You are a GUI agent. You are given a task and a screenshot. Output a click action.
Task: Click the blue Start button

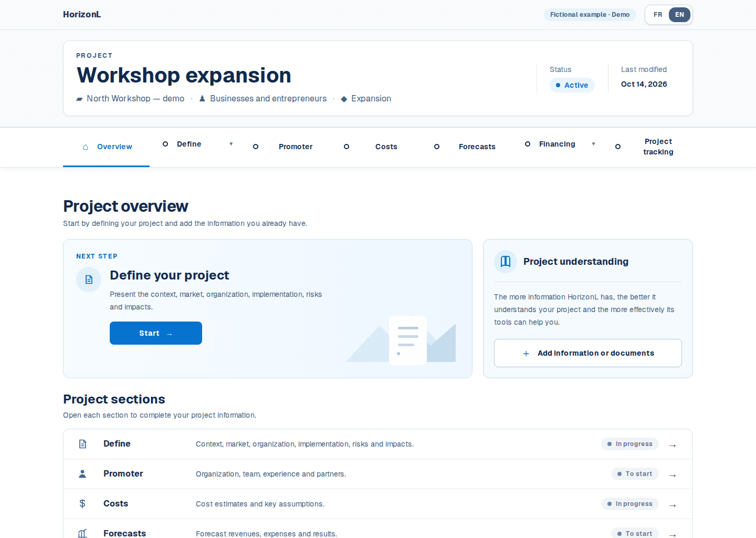(x=156, y=333)
